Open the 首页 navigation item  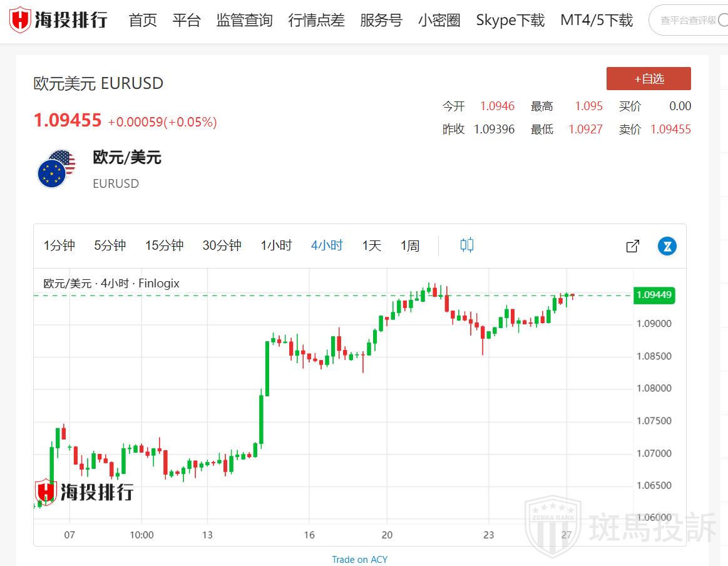143,20
